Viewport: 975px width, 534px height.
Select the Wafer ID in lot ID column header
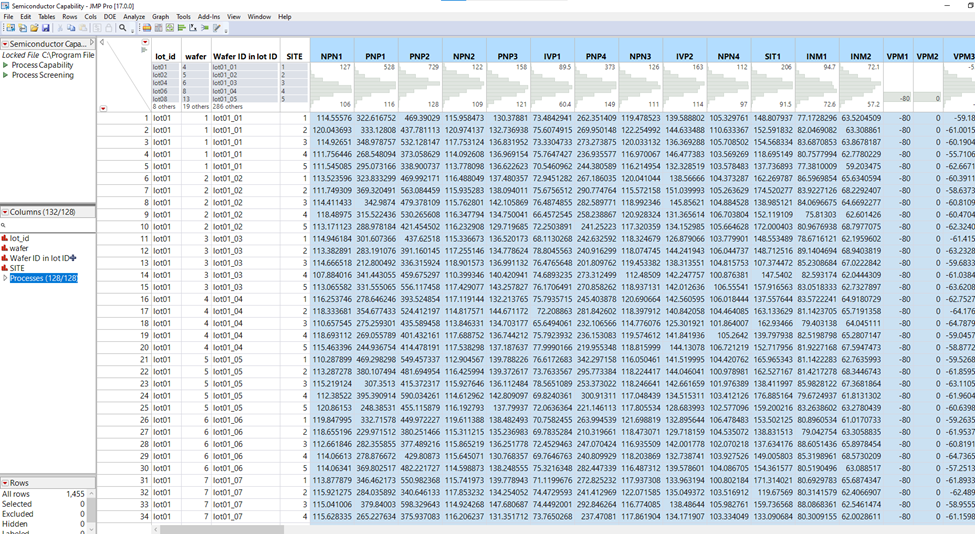pos(245,56)
